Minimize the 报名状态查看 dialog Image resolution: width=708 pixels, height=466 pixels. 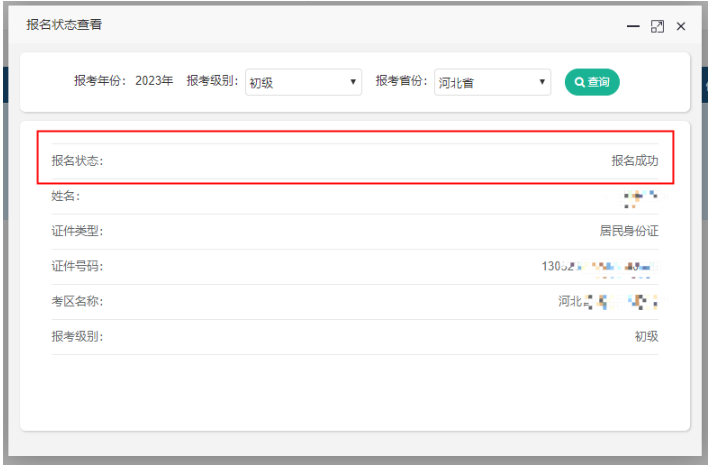click(x=633, y=26)
